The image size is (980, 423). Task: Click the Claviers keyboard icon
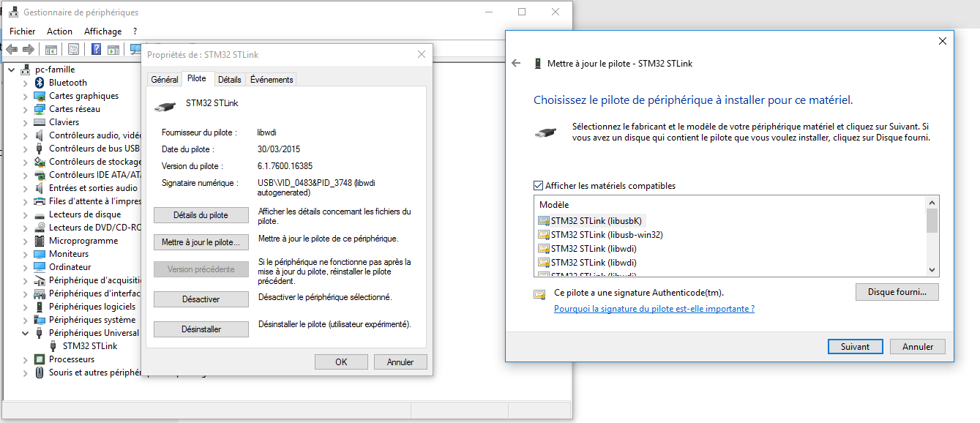coord(41,122)
